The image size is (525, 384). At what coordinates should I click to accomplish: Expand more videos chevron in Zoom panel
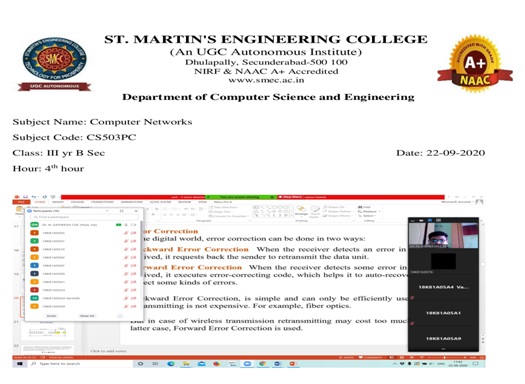tap(443, 349)
